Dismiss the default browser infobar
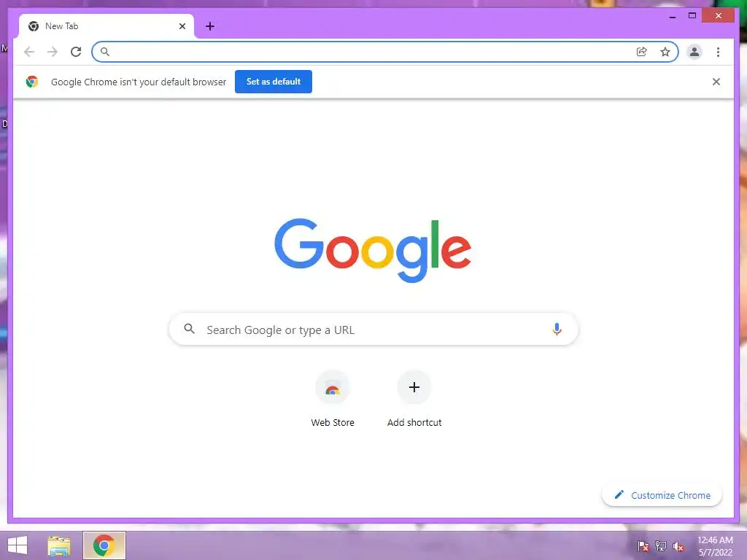Screen dimensions: 747x560 716,82
